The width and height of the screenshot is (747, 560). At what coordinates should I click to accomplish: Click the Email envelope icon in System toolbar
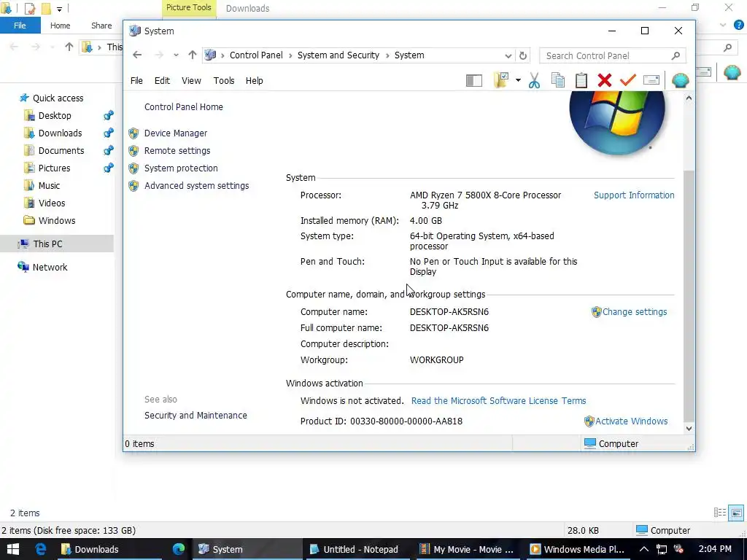point(651,80)
